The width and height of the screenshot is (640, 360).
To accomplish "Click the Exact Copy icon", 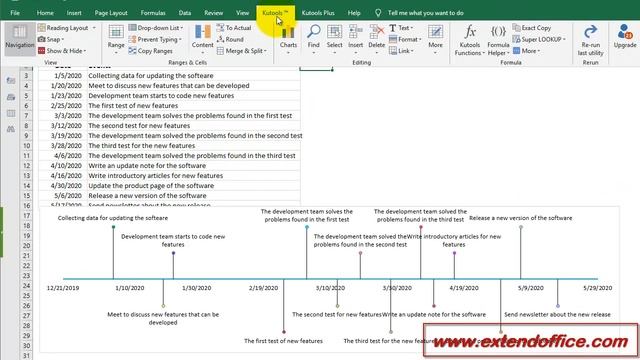I will pyautogui.click(x=516, y=28).
